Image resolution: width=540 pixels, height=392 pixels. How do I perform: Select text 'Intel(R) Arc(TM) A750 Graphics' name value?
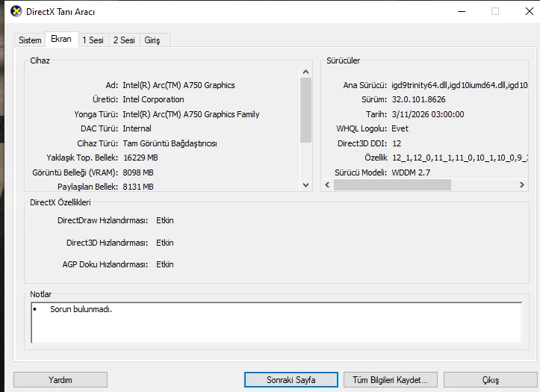coord(179,85)
